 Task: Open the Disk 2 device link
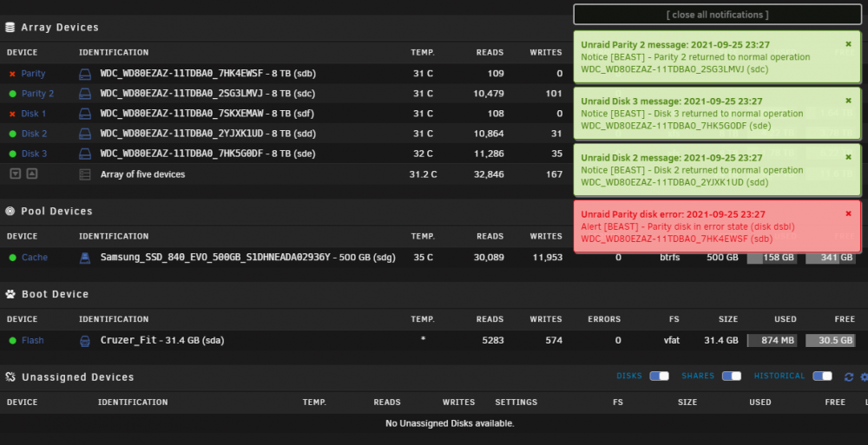[35, 134]
